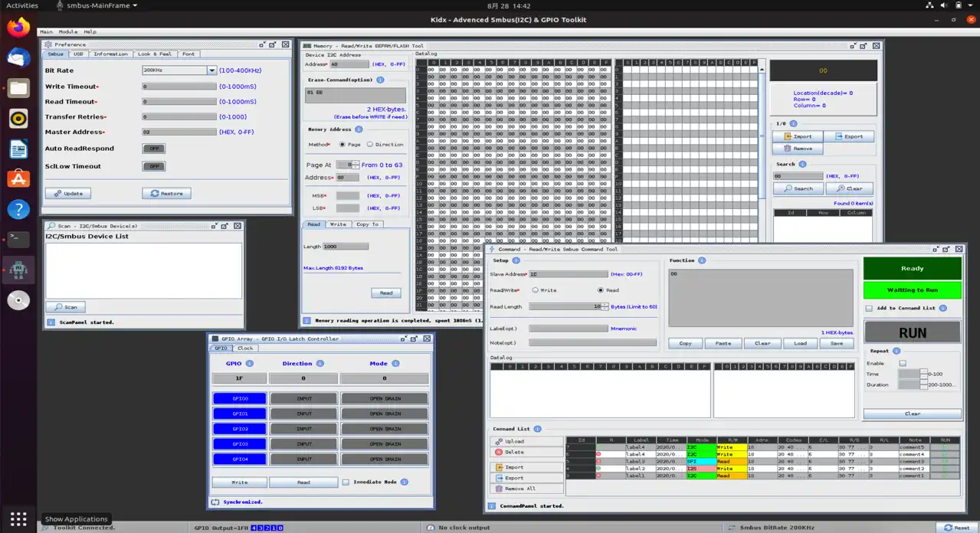Image resolution: width=980 pixels, height=533 pixels.
Task: Open the Bit Rate dropdown
Action: (212, 70)
